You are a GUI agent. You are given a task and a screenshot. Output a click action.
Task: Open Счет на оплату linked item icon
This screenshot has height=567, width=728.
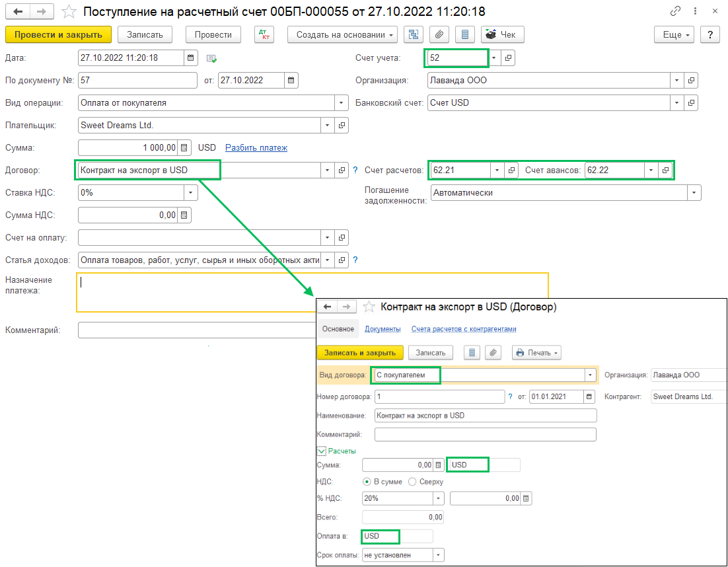[x=342, y=237]
